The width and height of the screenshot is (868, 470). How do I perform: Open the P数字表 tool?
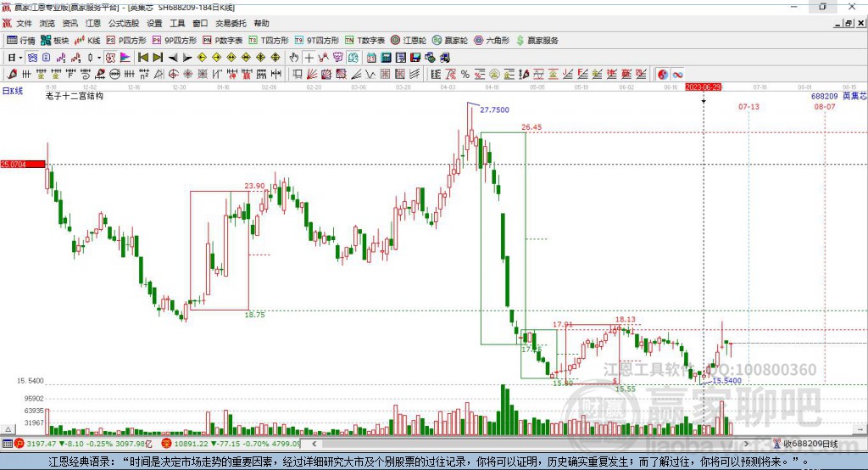point(223,41)
